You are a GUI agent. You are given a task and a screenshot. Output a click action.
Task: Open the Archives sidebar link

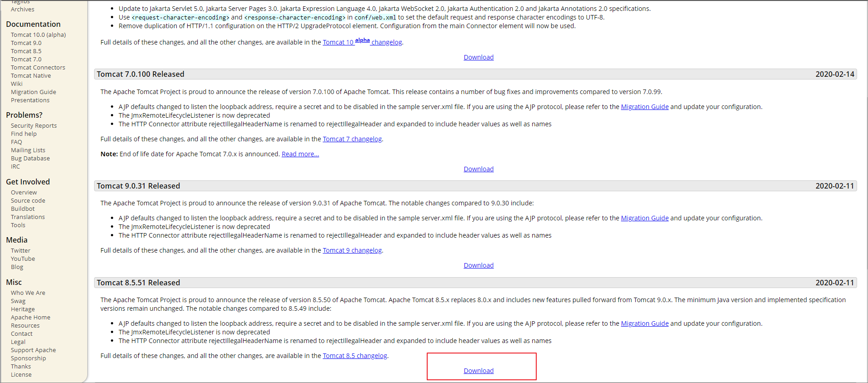(22, 9)
